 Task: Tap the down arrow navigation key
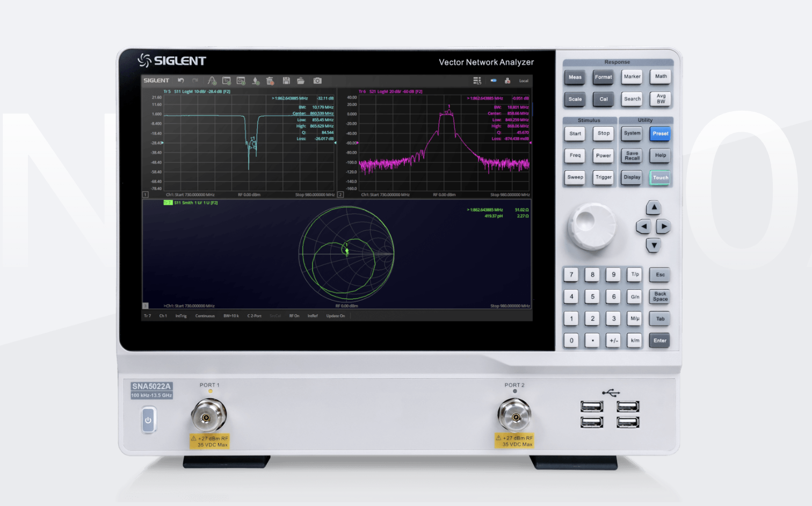(x=654, y=245)
